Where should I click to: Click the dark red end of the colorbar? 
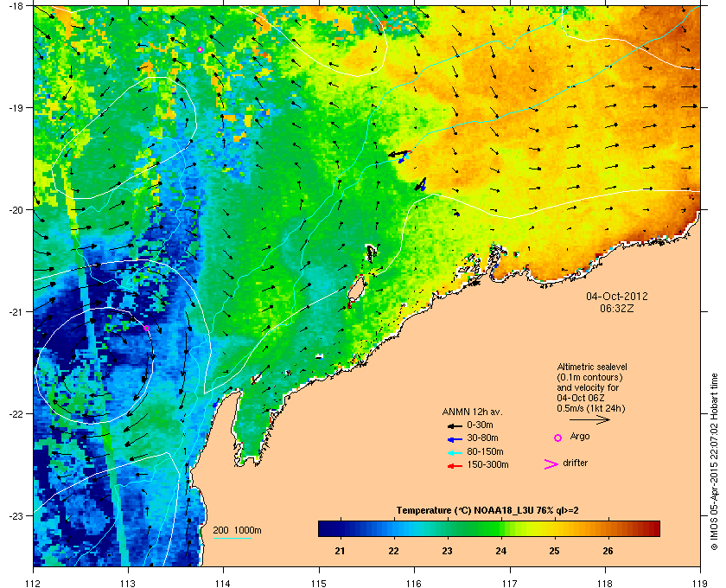click(x=653, y=528)
